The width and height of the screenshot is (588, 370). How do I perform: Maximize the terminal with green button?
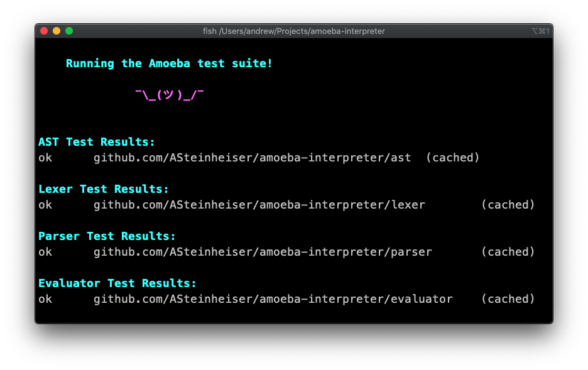coord(69,31)
